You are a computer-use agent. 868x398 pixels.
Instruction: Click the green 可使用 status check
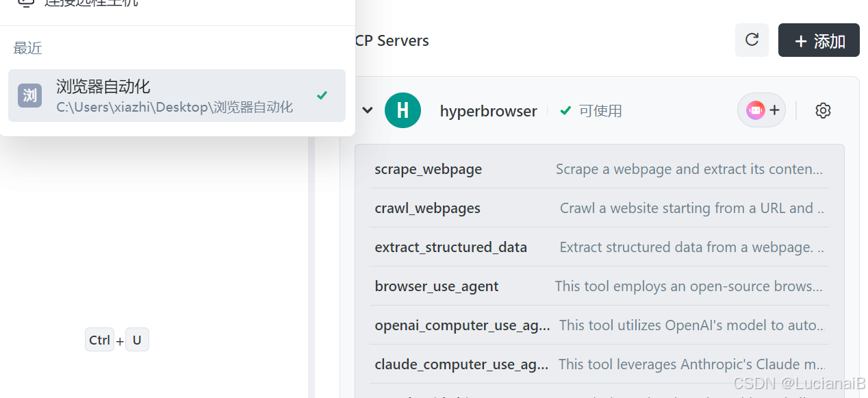(565, 110)
